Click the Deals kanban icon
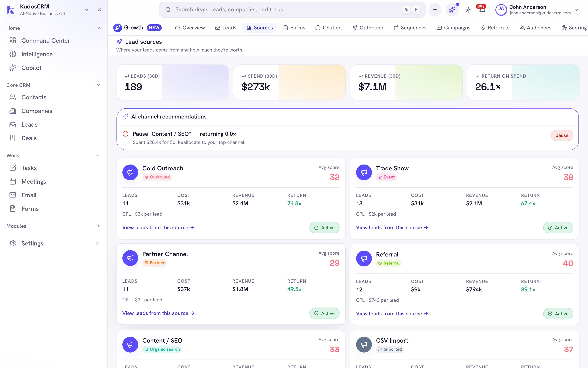Image resolution: width=588 pixels, height=368 pixels. [13, 138]
